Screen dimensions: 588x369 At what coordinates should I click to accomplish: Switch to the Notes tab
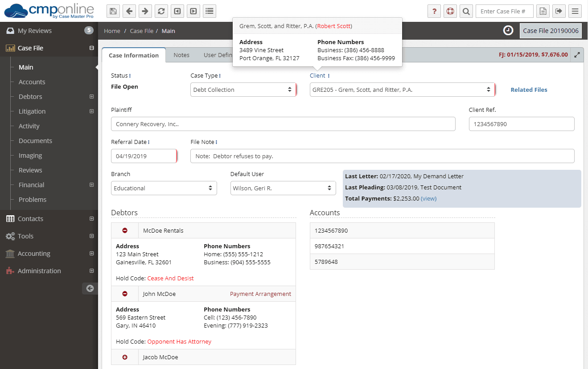coord(181,55)
